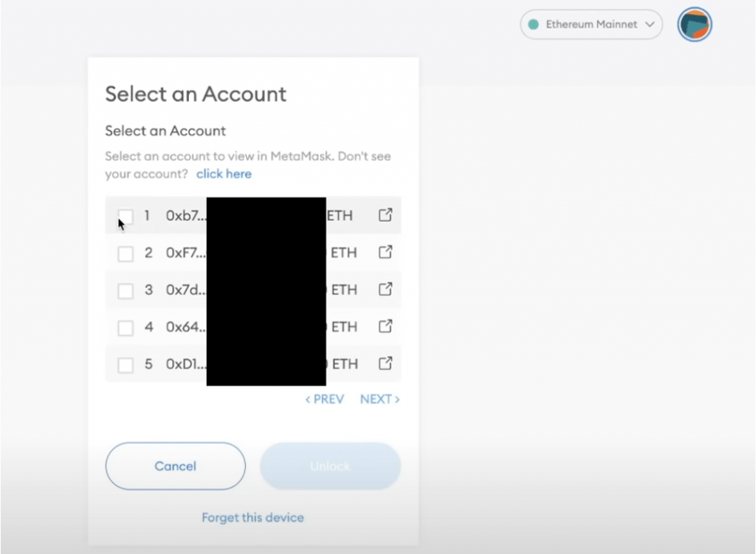Click Forget this device link
The height and width of the screenshot is (554, 756).
(x=252, y=518)
